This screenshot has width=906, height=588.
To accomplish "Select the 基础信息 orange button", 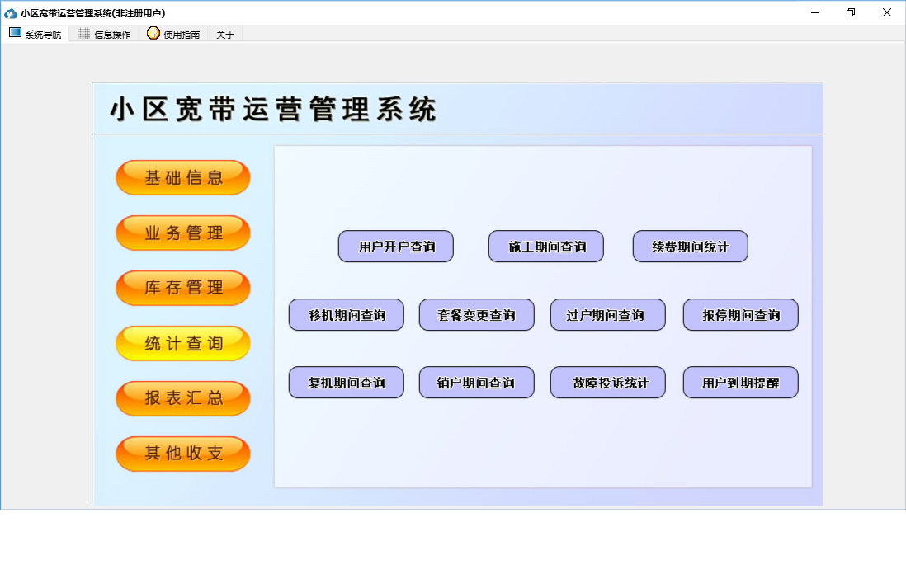I will [183, 178].
